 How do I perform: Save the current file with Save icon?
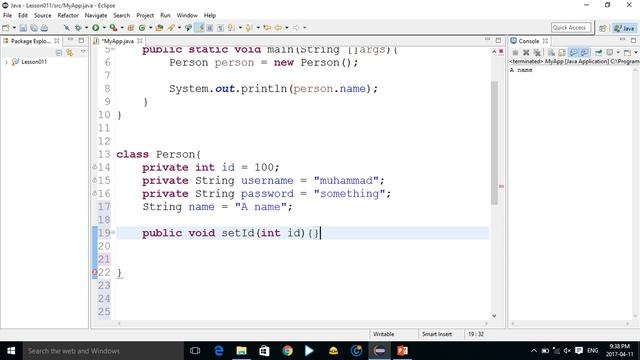tap(23, 28)
